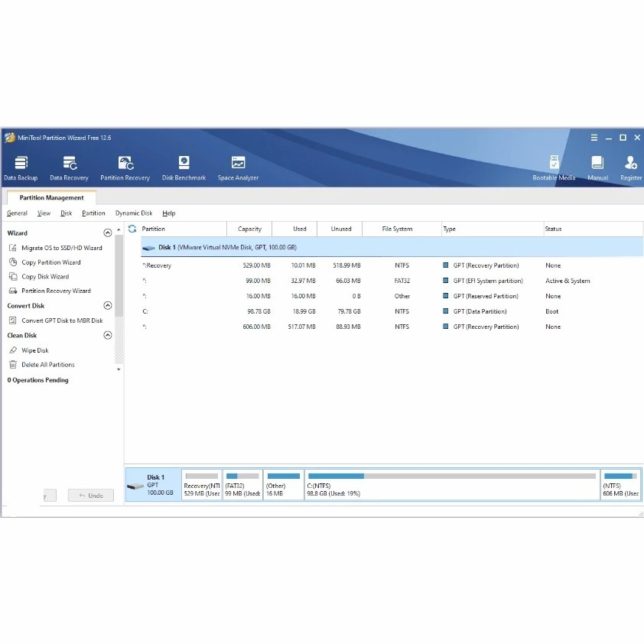Screen dimensions: 644x644
Task: Create Bootable Media
Action: click(554, 168)
